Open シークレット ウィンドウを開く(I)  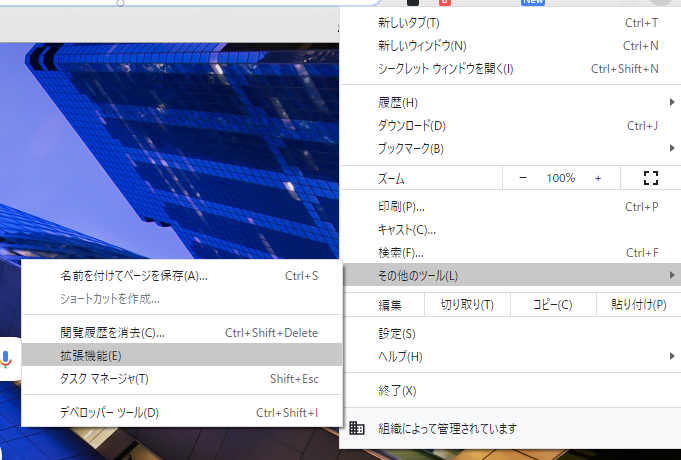click(x=511, y=69)
